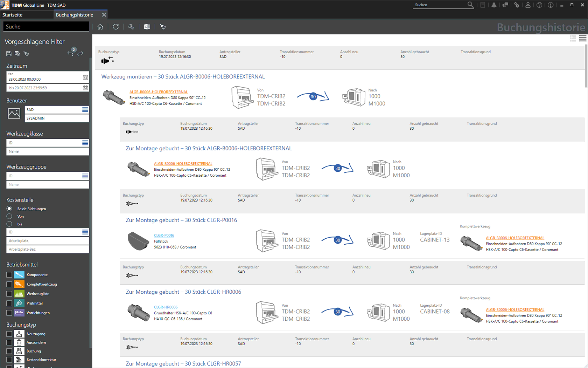Switch to detailed list view
The image size is (588, 368).
click(573, 39)
